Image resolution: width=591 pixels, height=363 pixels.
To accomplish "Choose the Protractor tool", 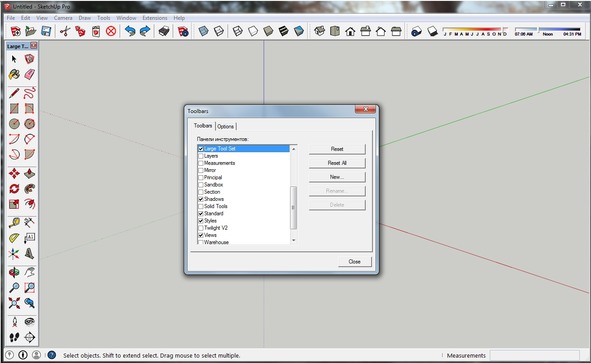I will click(14, 238).
